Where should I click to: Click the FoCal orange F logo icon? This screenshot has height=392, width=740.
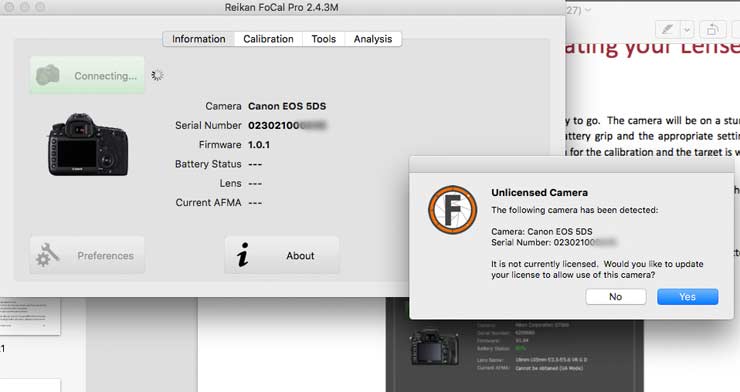click(452, 209)
